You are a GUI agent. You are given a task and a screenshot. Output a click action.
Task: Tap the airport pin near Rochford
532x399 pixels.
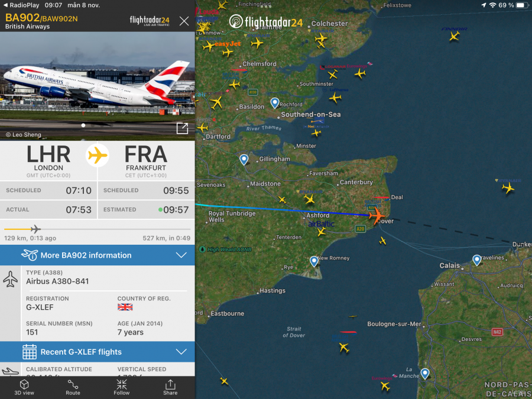274,102
